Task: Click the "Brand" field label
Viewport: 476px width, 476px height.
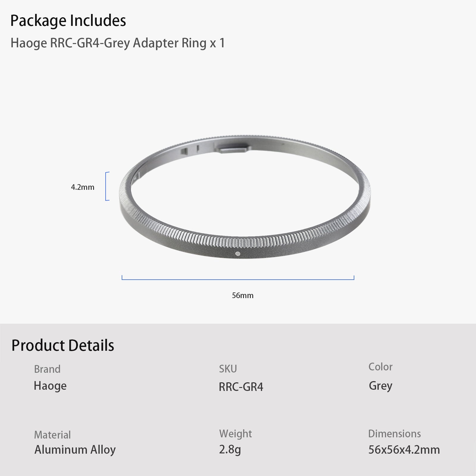Action: [x=47, y=369]
